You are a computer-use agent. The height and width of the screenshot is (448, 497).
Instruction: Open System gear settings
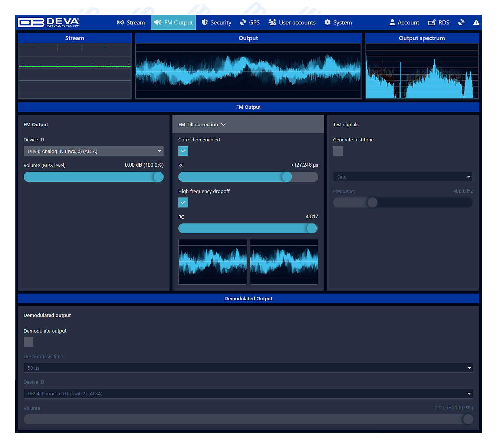338,23
